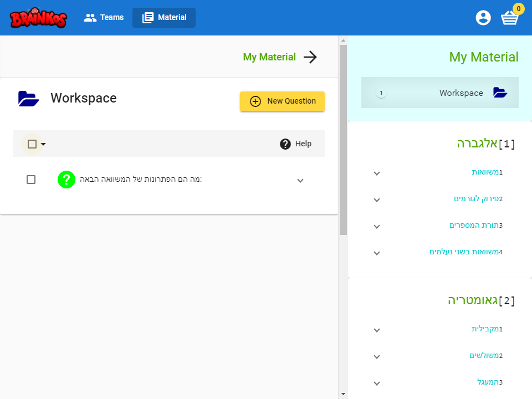532x399 pixels.
Task: Click the vertical scrollbar thumb
Action: point(343,140)
